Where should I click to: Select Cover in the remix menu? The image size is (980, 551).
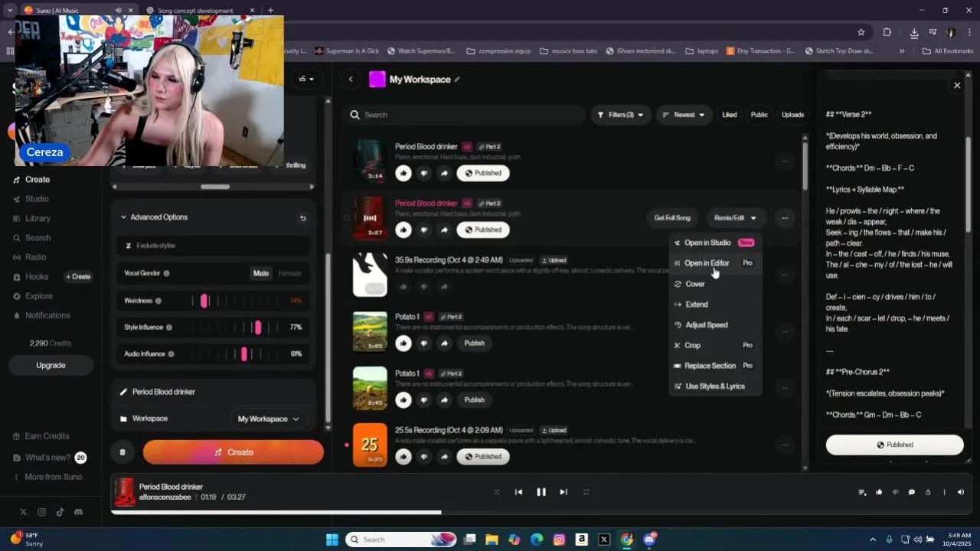click(x=714, y=284)
